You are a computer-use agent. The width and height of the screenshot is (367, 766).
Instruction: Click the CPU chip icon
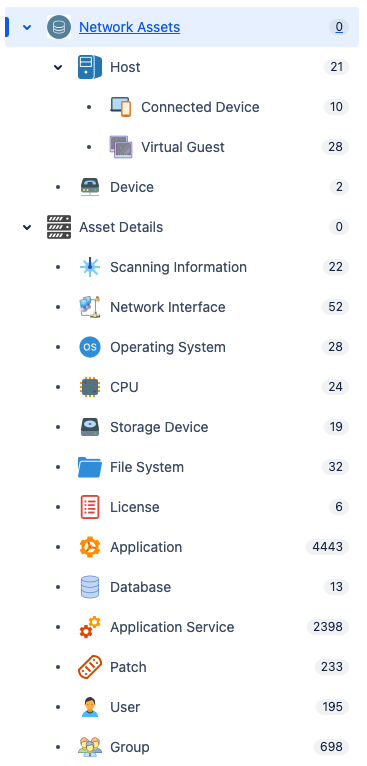(x=90, y=387)
